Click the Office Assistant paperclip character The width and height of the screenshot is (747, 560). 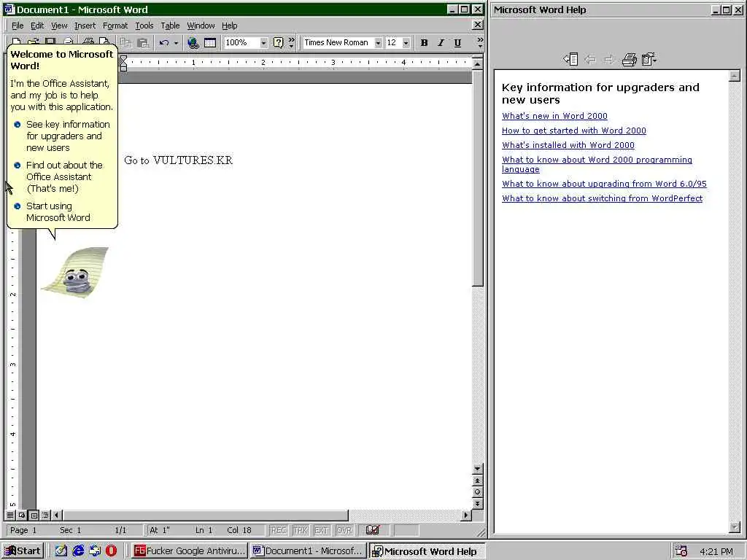point(76,273)
